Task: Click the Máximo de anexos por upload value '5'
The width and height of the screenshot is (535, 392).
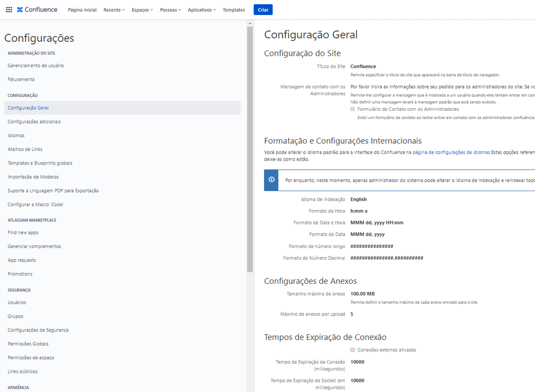Action: 352,314
